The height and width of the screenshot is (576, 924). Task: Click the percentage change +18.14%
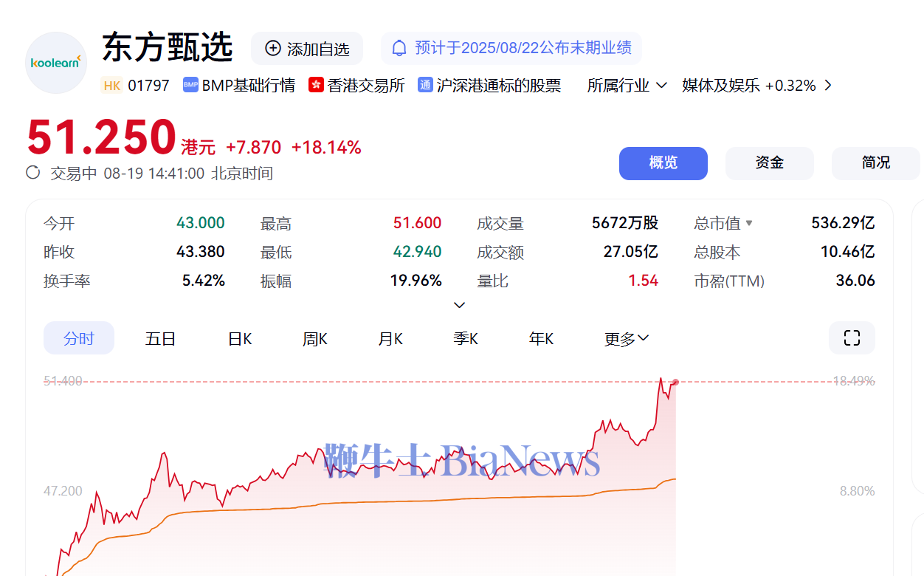(x=326, y=148)
